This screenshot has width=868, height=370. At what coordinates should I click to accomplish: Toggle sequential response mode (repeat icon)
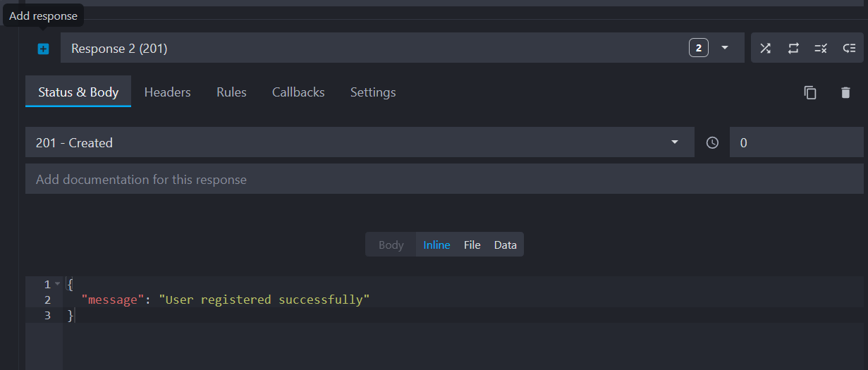(x=793, y=48)
